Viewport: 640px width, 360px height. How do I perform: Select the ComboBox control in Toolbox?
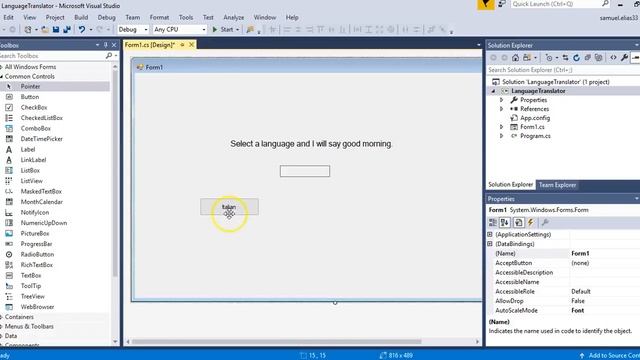pyautogui.click(x=36, y=128)
